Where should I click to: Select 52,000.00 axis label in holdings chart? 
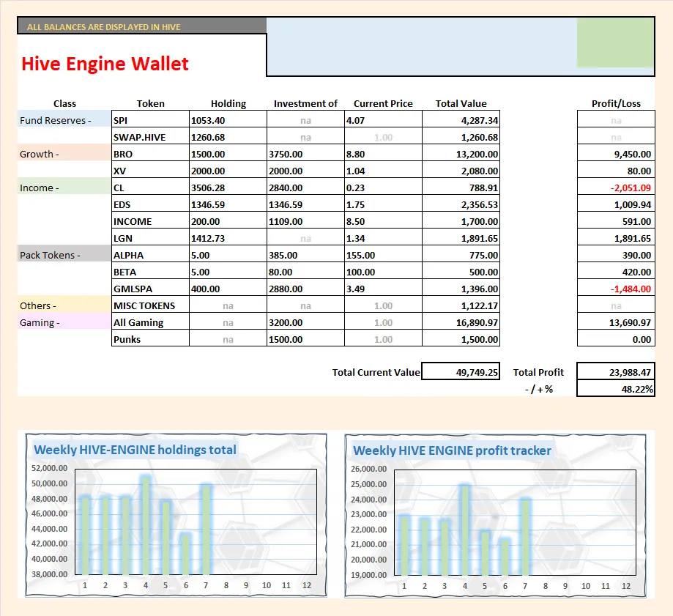49,468
